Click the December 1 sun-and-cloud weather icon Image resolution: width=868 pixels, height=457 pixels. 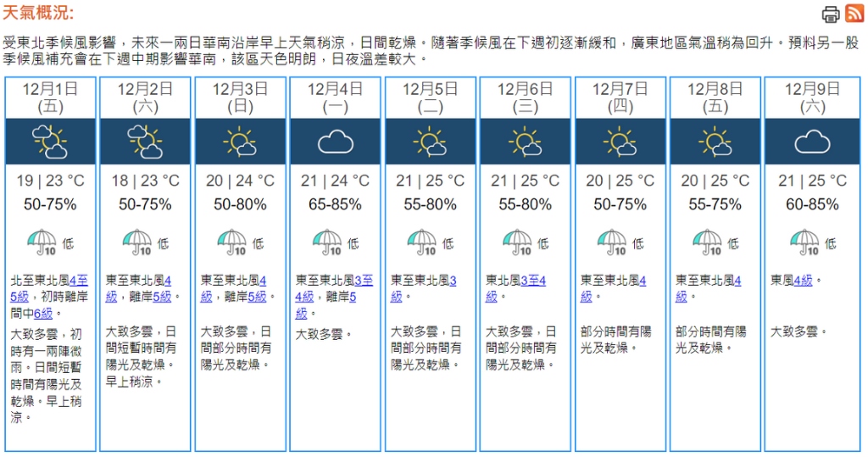[50, 142]
